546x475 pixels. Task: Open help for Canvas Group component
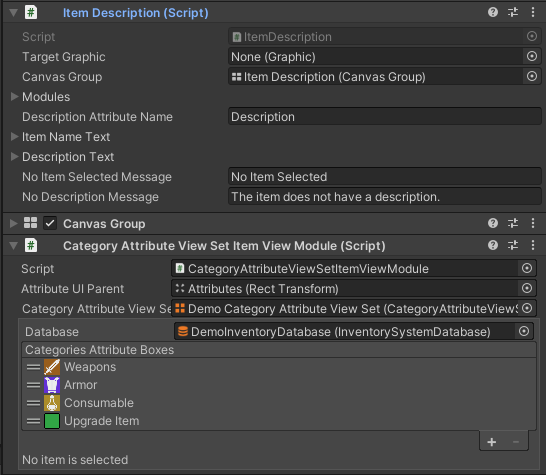493,223
